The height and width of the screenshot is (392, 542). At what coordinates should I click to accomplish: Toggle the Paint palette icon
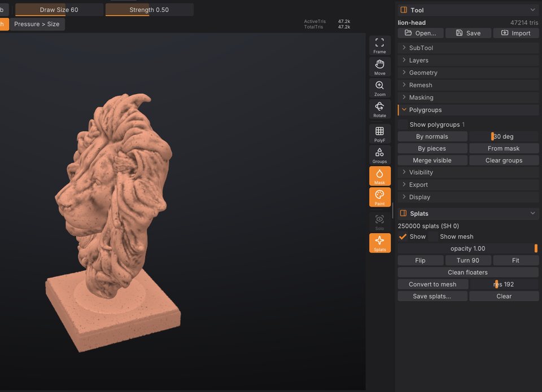[379, 197]
